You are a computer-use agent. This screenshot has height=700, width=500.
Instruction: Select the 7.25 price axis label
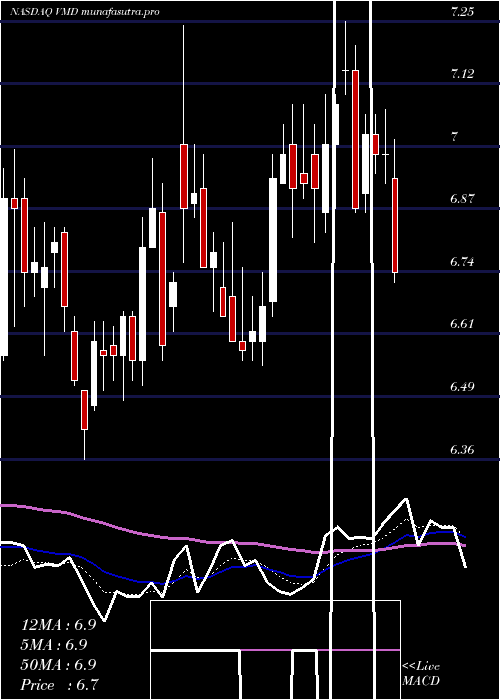point(462,12)
